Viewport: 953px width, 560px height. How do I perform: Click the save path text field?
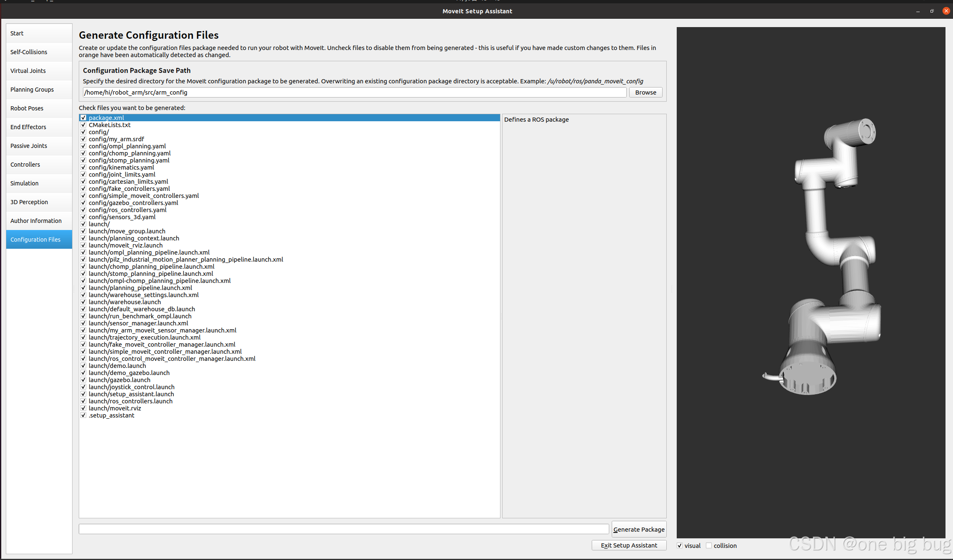354,92
